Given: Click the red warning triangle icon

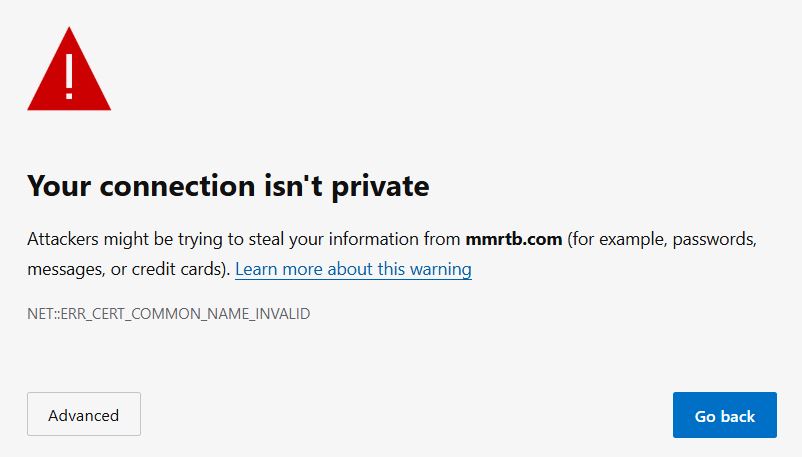Looking at the screenshot, I should (69, 69).
